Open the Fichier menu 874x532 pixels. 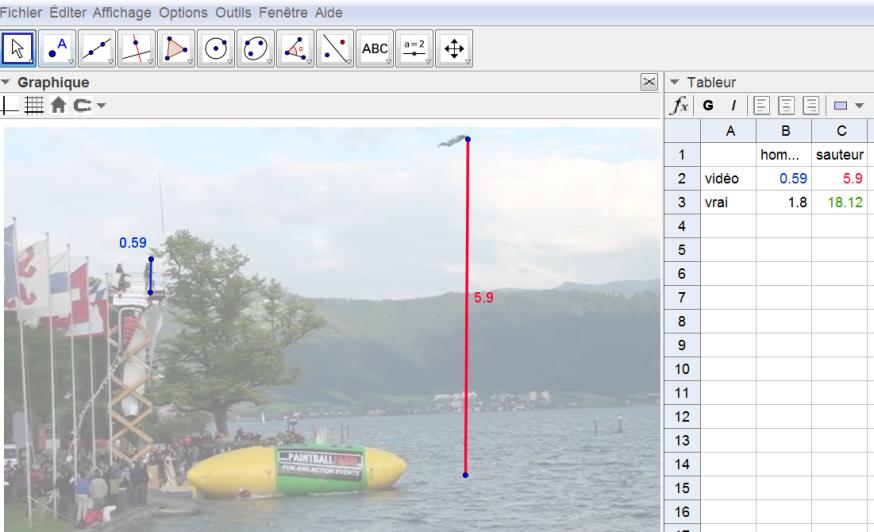click(x=24, y=13)
